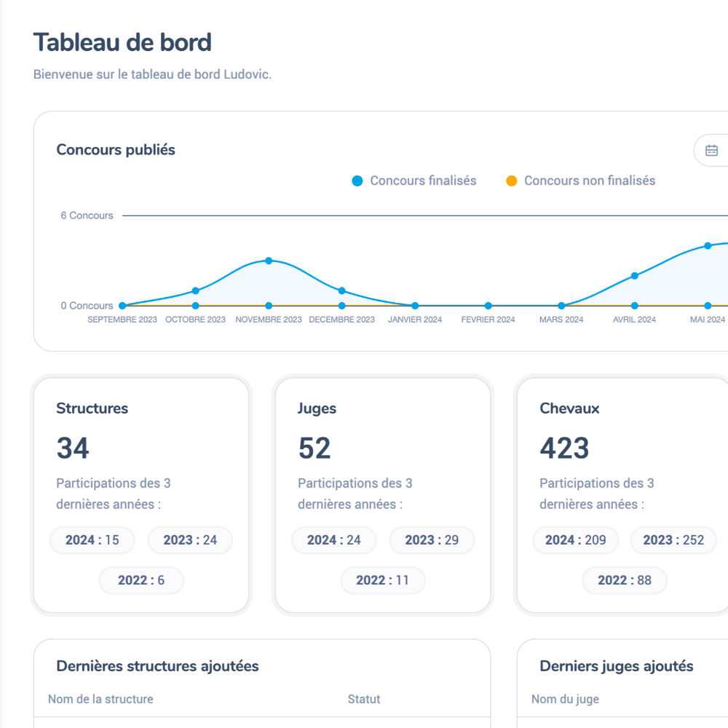Viewport: 728px width, 728px height.
Task: Click the Structures 2023 : 24 badge
Action: click(x=190, y=540)
